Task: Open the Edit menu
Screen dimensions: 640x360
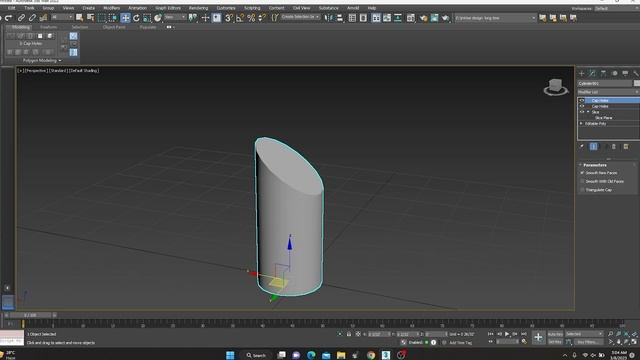Action: (11, 8)
